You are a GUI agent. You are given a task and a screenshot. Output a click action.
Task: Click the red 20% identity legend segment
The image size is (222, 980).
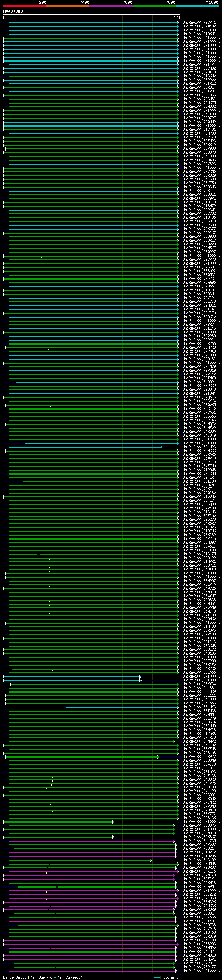[x=25, y=6]
